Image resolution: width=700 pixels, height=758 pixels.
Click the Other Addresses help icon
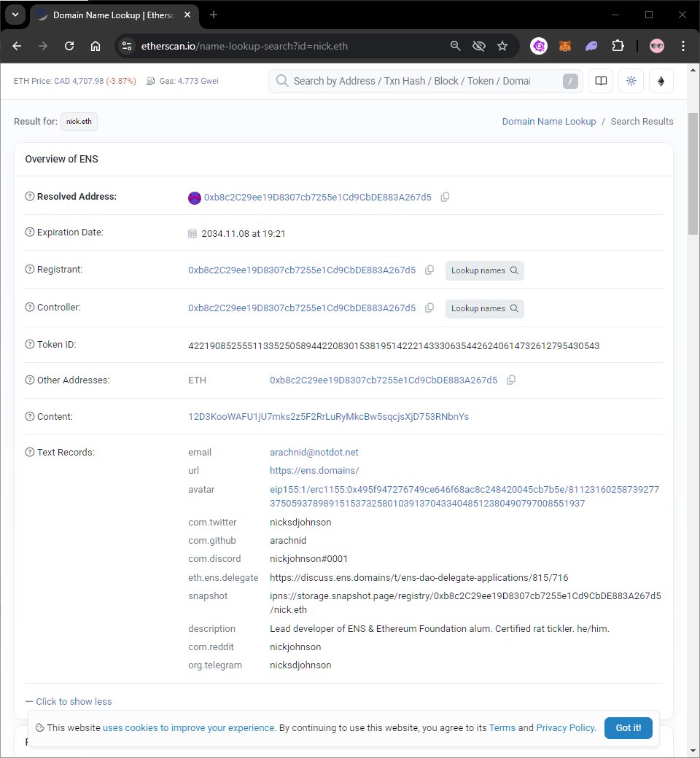pos(29,380)
